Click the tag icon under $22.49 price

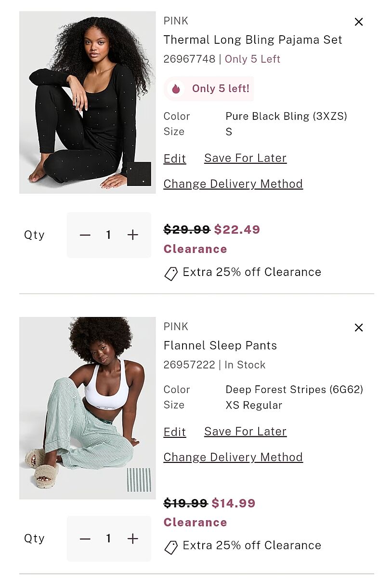(171, 274)
